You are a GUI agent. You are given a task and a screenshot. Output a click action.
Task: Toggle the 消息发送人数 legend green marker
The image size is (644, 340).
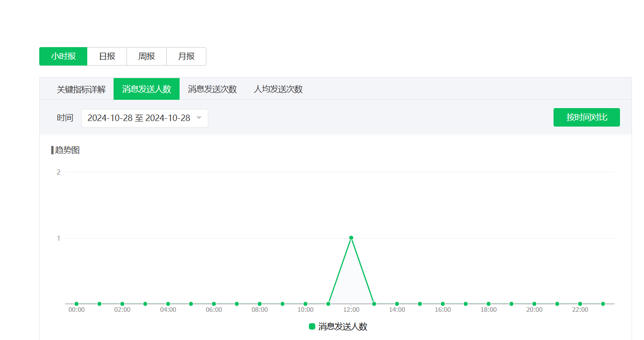point(312,327)
